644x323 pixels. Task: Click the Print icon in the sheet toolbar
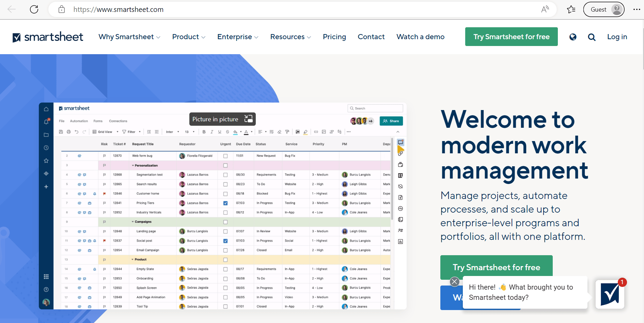point(69,132)
